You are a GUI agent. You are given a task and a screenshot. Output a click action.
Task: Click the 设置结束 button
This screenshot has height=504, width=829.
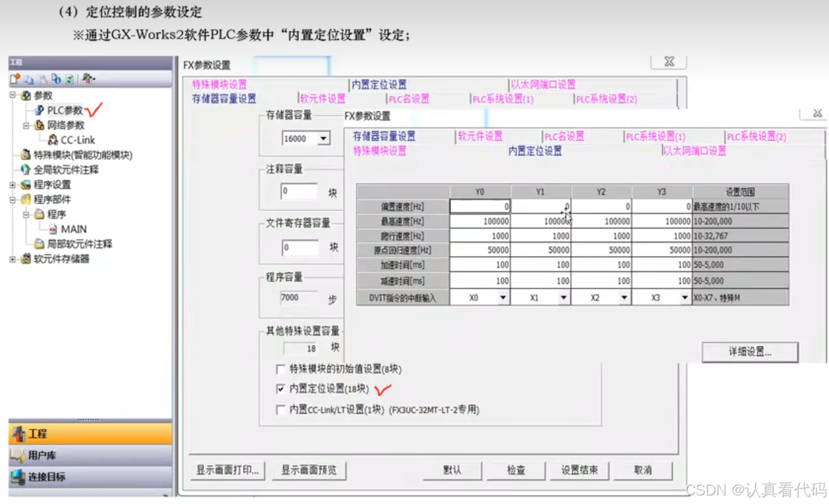coord(579,470)
